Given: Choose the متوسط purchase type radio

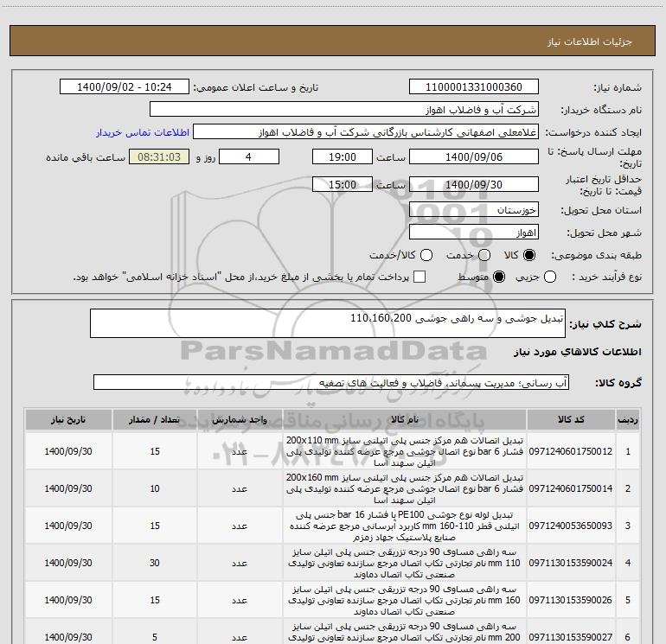Looking at the screenshot, I should click(499, 277).
